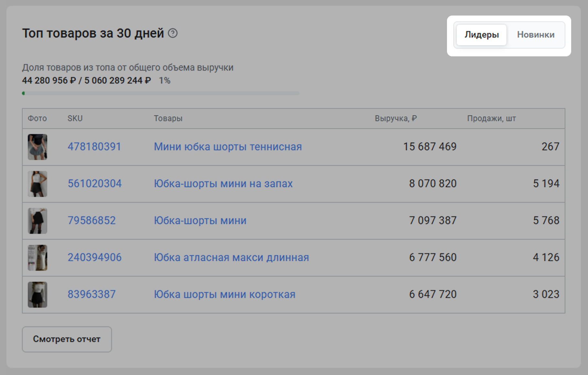The image size is (588, 375).
Task: Switch to the Лидеры tab
Action: tap(481, 35)
